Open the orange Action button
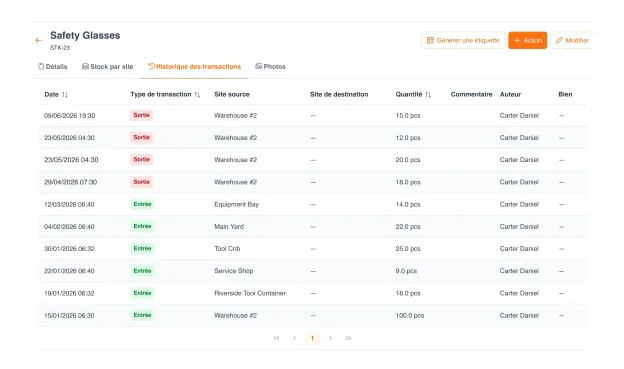Screen dimensions: 624x369 point(527,40)
